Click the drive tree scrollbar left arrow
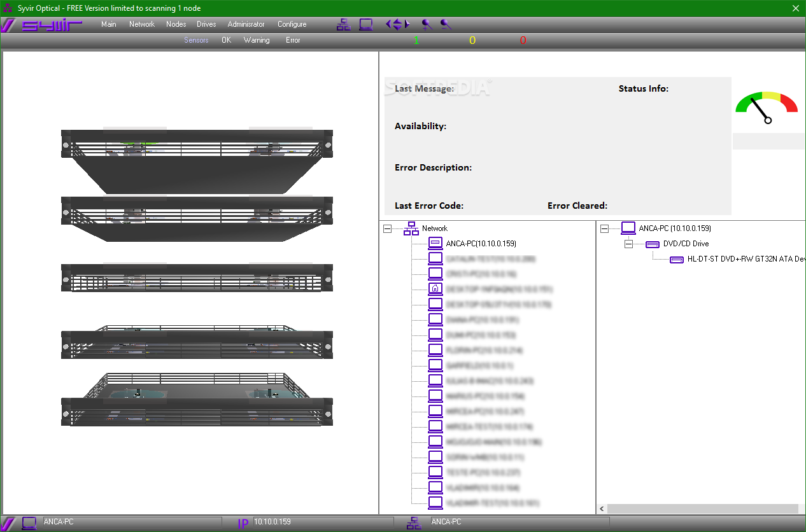 [x=602, y=509]
